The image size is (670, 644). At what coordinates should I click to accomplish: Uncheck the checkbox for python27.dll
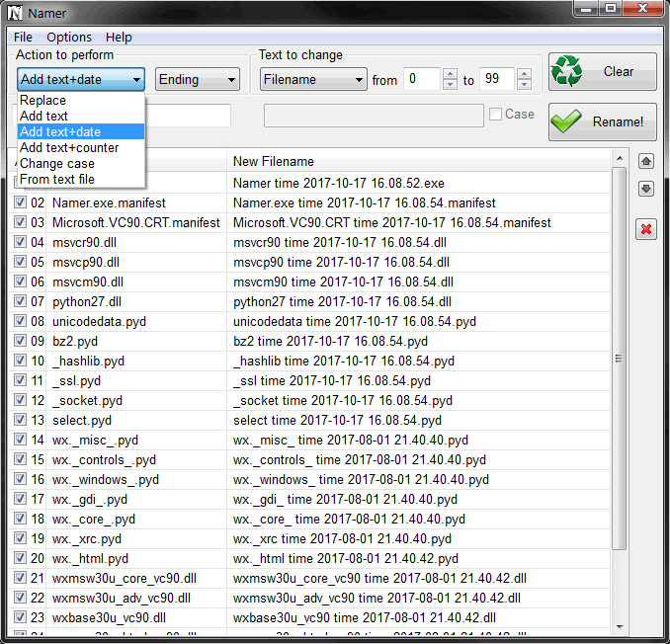pyautogui.click(x=20, y=301)
